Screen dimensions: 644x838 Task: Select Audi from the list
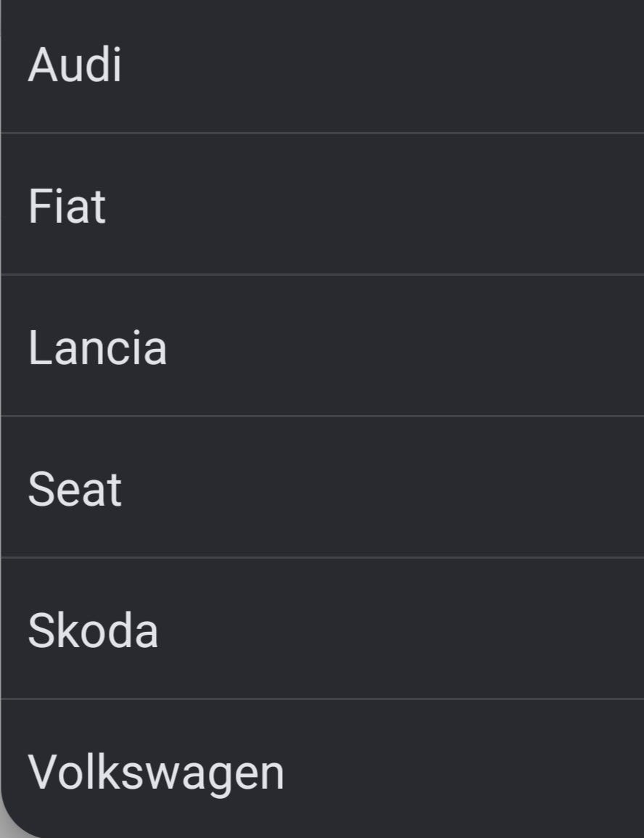click(75, 65)
